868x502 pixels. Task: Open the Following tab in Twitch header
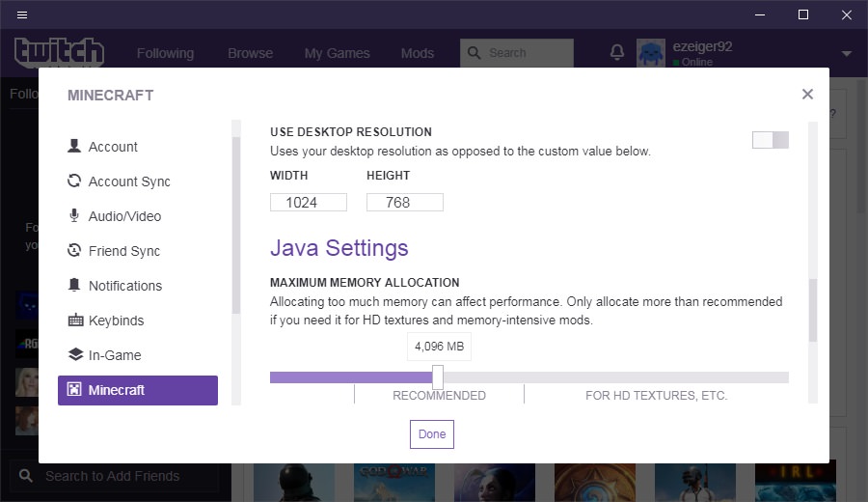pyautogui.click(x=166, y=53)
